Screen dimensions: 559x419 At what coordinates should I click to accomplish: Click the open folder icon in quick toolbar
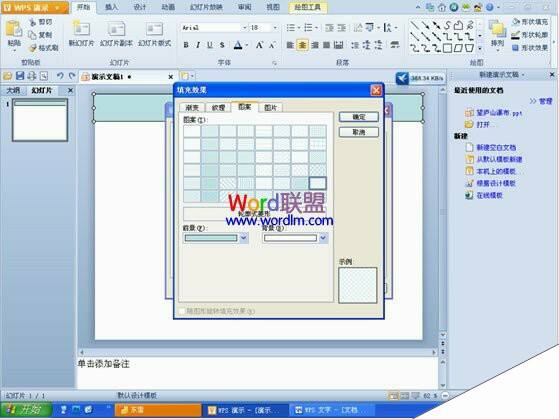(7, 76)
